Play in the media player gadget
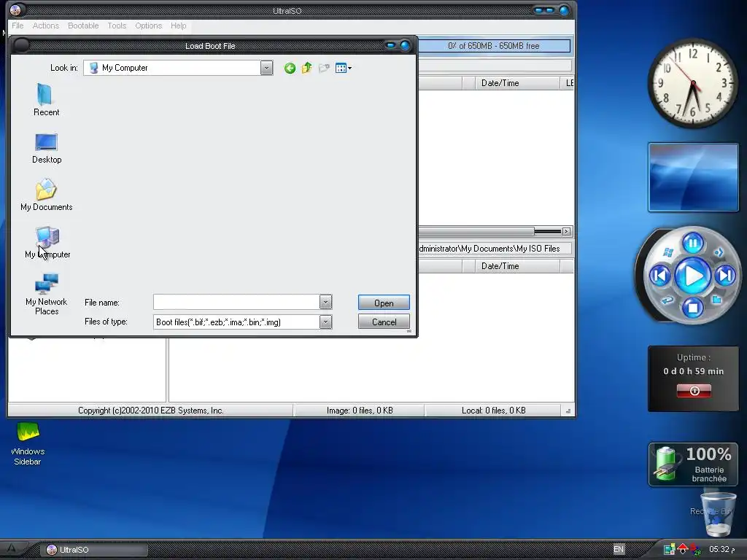This screenshot has width=747, height=560. coord(693,276)
